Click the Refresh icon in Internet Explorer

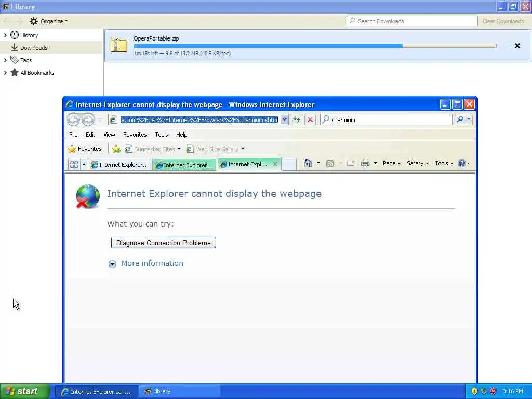(x=297, y=120)
